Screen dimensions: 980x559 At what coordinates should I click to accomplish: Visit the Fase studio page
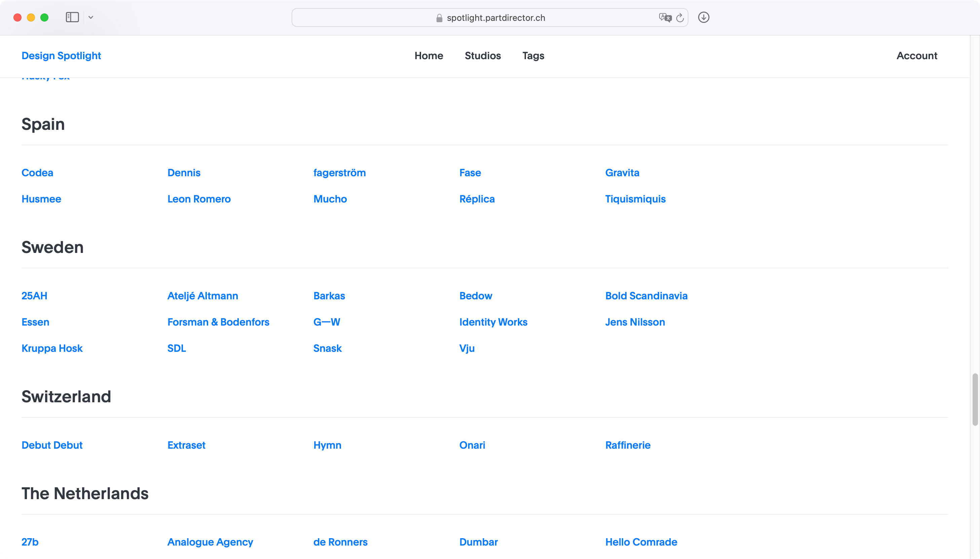pyautogui.click(x=470, y=173)
